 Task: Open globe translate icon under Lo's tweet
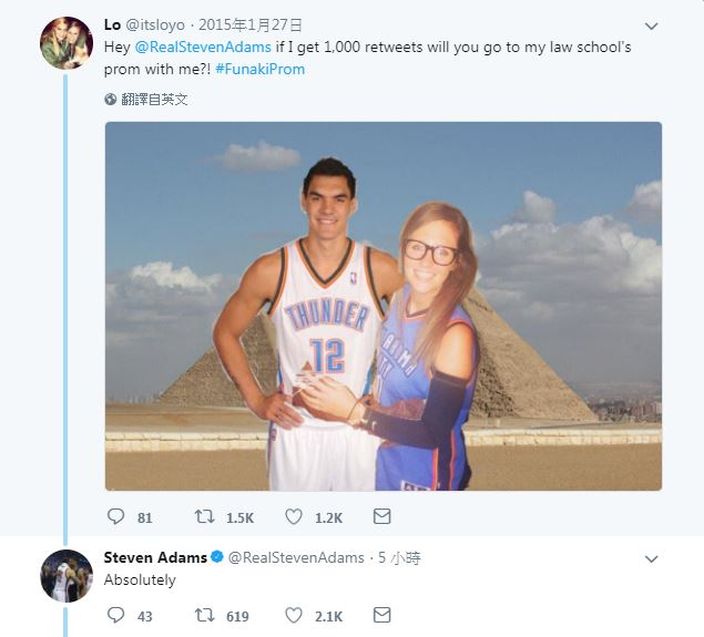click(110, 99)
